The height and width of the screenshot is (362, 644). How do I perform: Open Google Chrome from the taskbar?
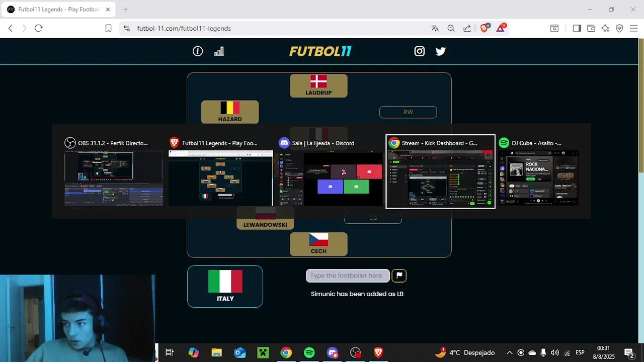[286, 352]
